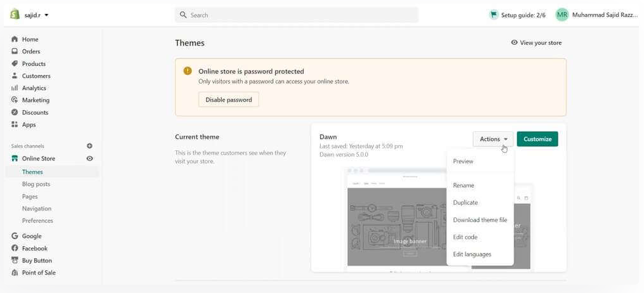This screenshot has height=293, width=644.
Task: Select Edit code in Actions menu
Action: 466,237
